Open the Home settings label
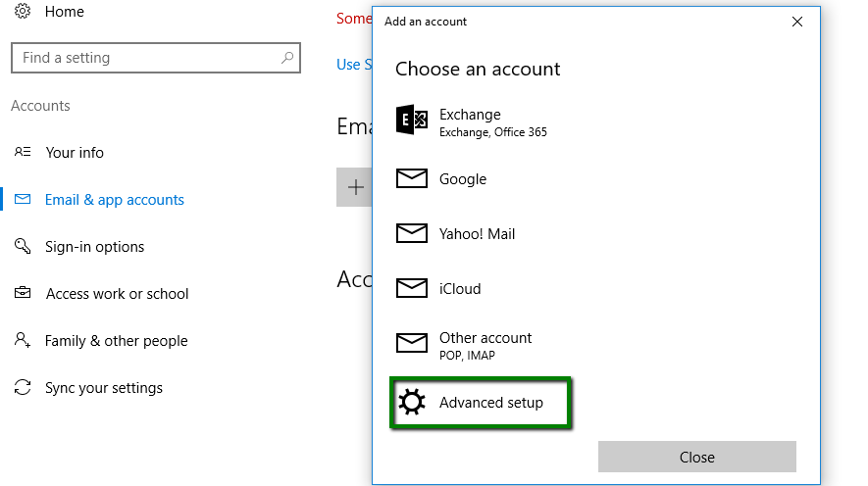Viewport: 868px width, 486px height. [64, 12]
